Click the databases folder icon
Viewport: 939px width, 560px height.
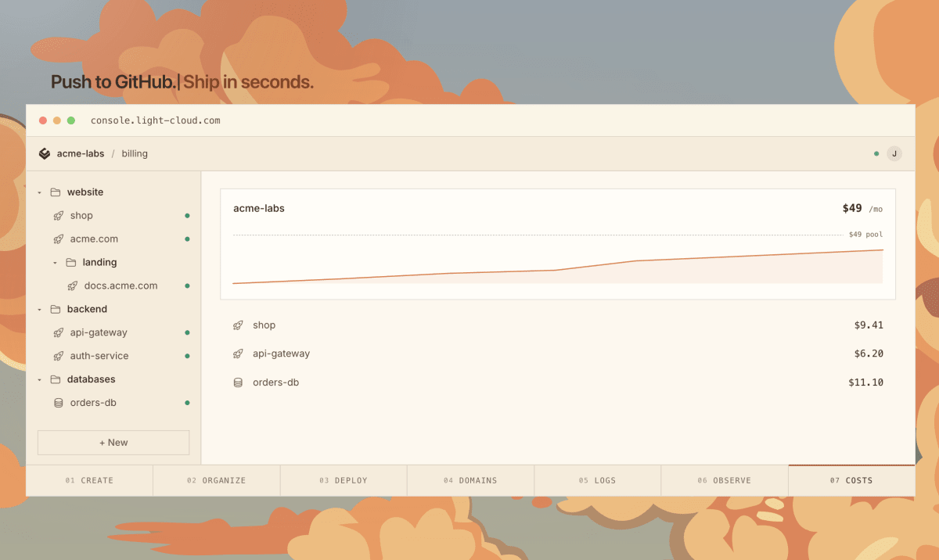pyautogui.click(x=56, y=380)
